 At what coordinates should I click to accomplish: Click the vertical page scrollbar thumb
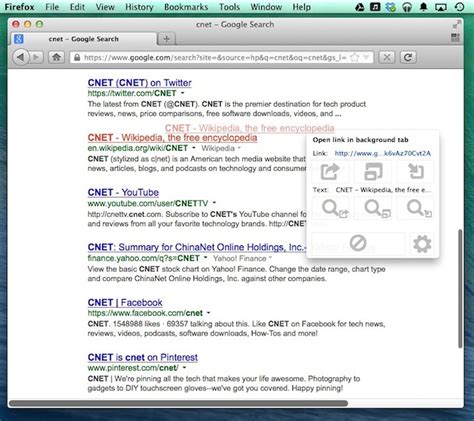(460, 289)
